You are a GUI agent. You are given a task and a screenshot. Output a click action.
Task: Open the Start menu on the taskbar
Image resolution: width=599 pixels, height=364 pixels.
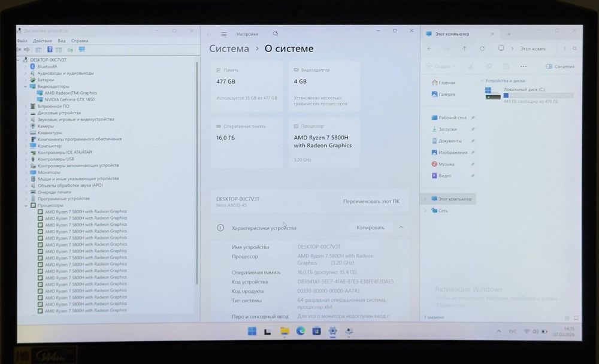[252, 331]
